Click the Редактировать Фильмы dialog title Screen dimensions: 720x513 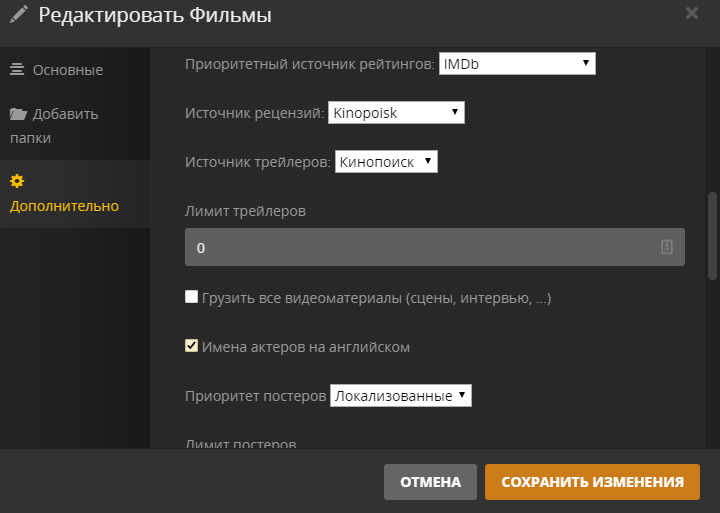[154, 15]
